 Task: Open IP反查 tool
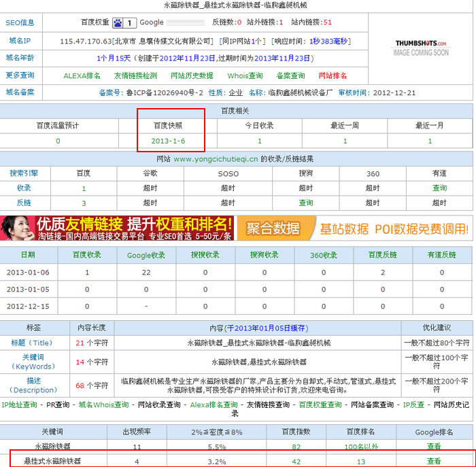pos(413,404)
